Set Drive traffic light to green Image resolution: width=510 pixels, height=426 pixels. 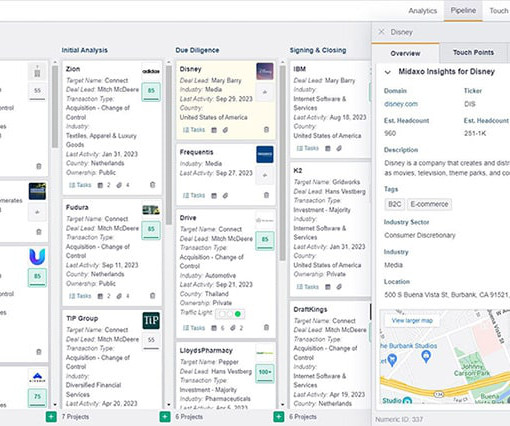pos(238,314)
